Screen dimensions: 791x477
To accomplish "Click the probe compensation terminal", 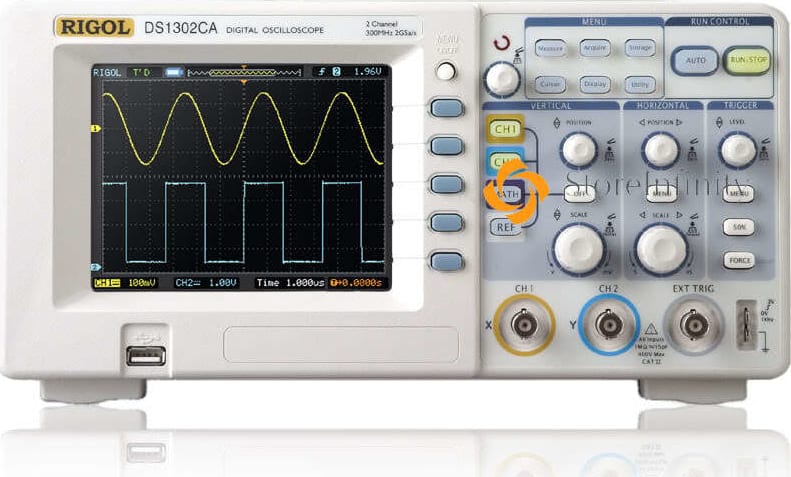I will pos(747,325).
